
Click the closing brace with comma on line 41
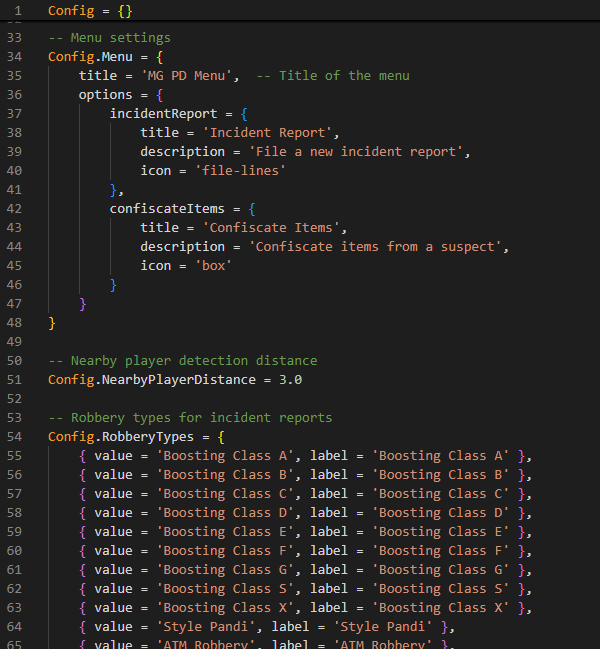coord(117,190)
